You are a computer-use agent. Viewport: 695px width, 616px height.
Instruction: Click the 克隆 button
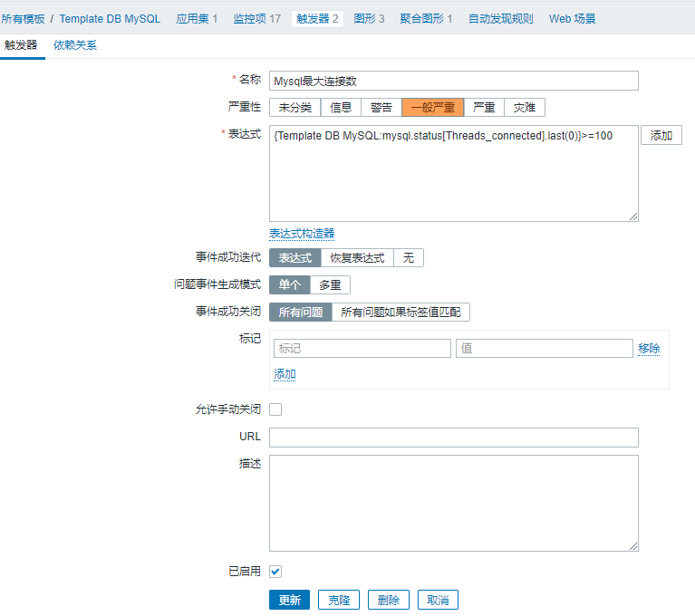click(x=339, y=600)
